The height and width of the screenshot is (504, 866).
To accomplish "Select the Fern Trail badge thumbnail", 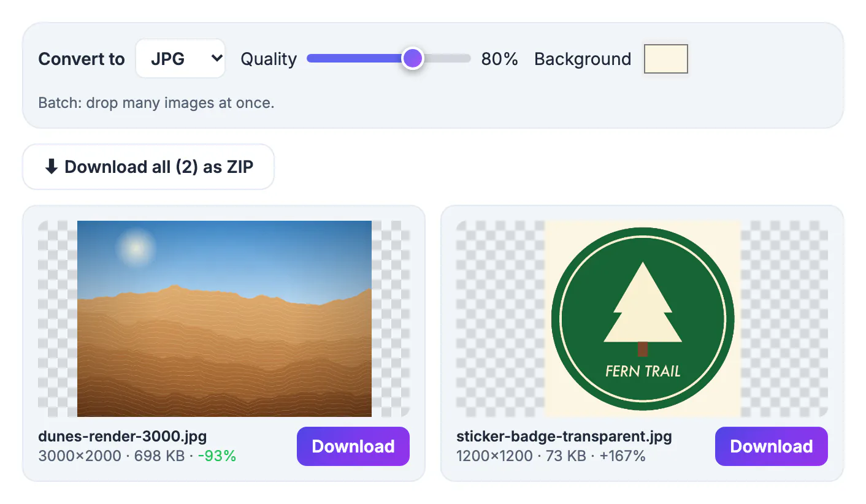I will [x=643, y=319].
